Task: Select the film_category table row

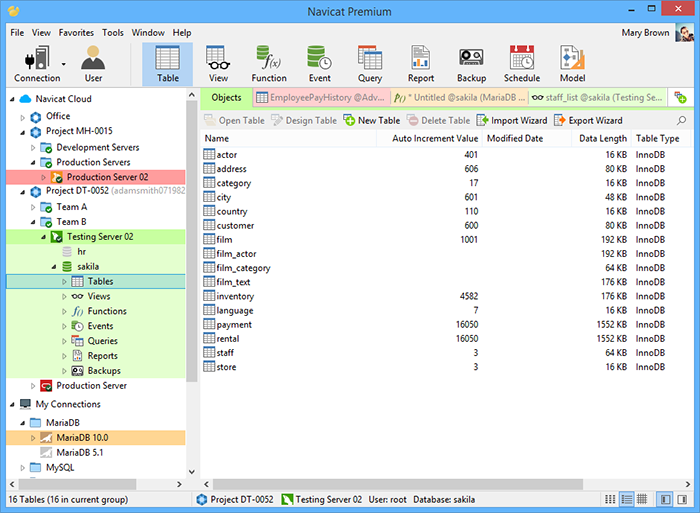Action: point(446,268)
